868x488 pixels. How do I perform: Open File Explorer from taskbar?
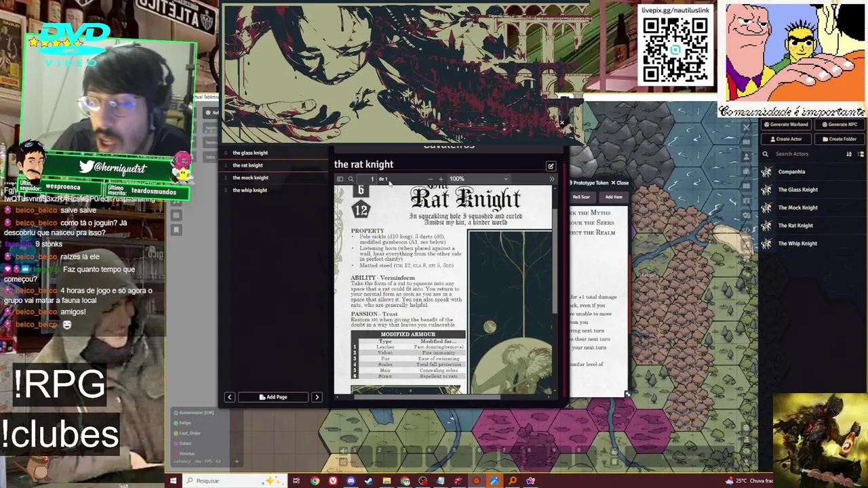pos(387,481)
